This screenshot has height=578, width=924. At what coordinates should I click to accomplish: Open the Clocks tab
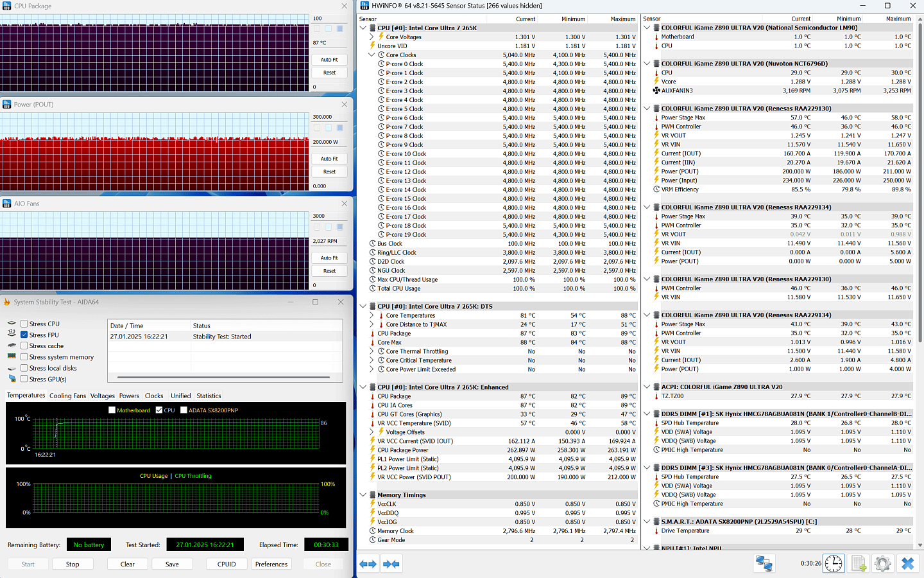click(154, 396)
